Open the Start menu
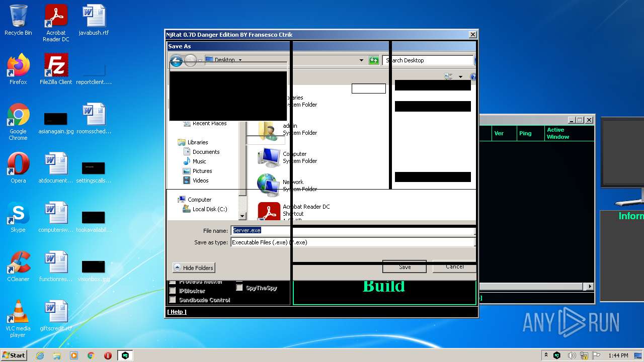The image size is (644, 362). (x=14, y=355)
